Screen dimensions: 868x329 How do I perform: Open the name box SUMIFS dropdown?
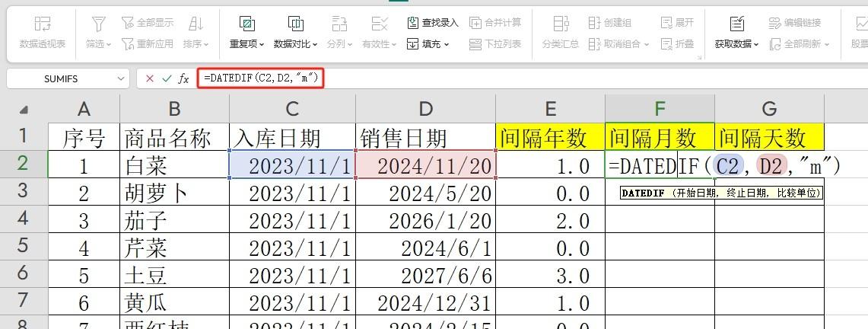(x=121, y=79)
